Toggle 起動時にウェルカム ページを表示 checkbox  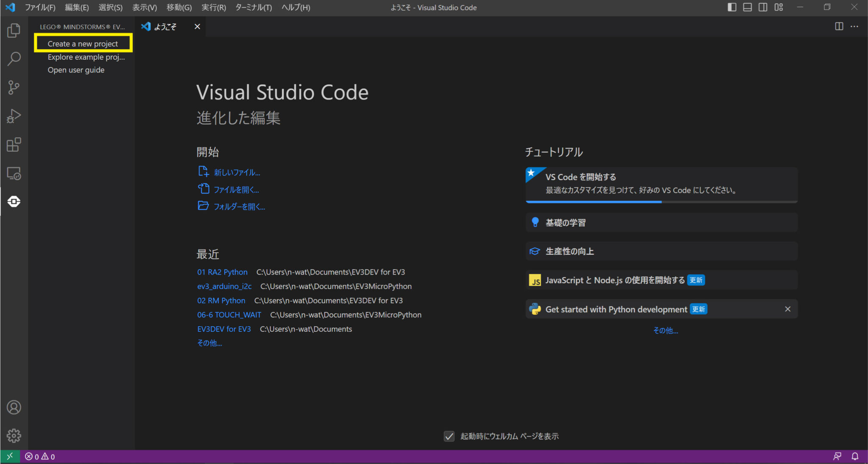[449, 436]
